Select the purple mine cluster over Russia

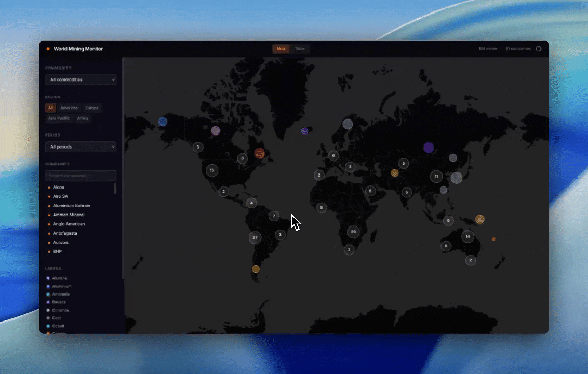(428, 147)
